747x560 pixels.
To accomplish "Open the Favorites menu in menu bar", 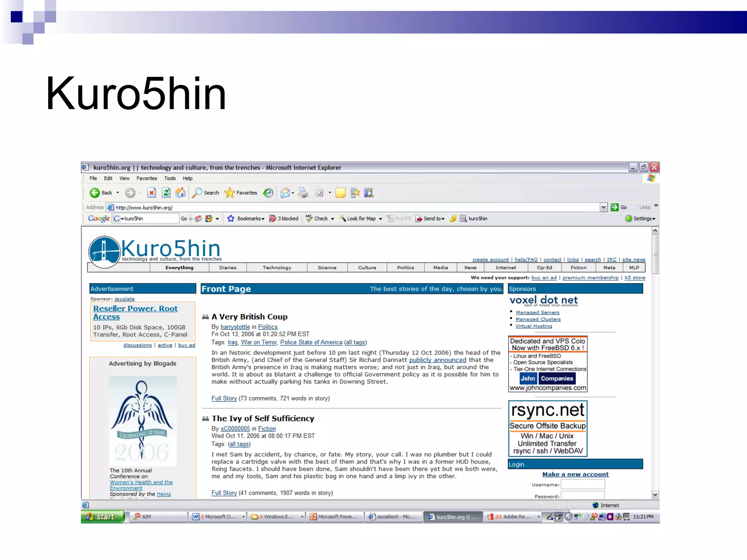I will tap(147, 178).
